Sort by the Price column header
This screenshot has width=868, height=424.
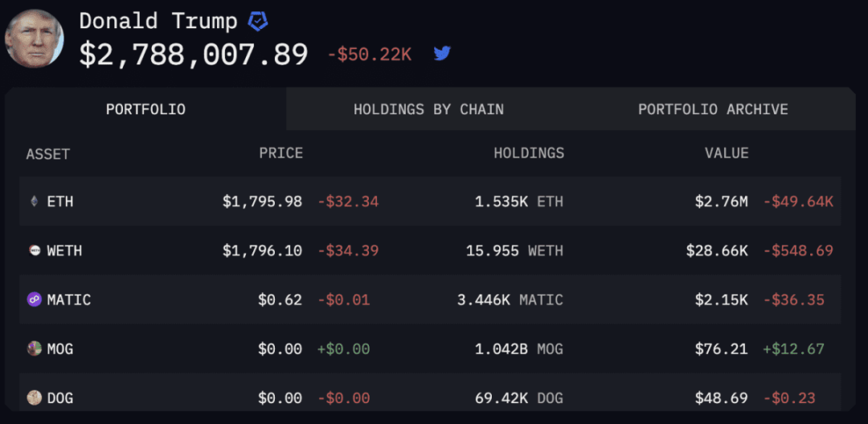(x=280, y=153)
